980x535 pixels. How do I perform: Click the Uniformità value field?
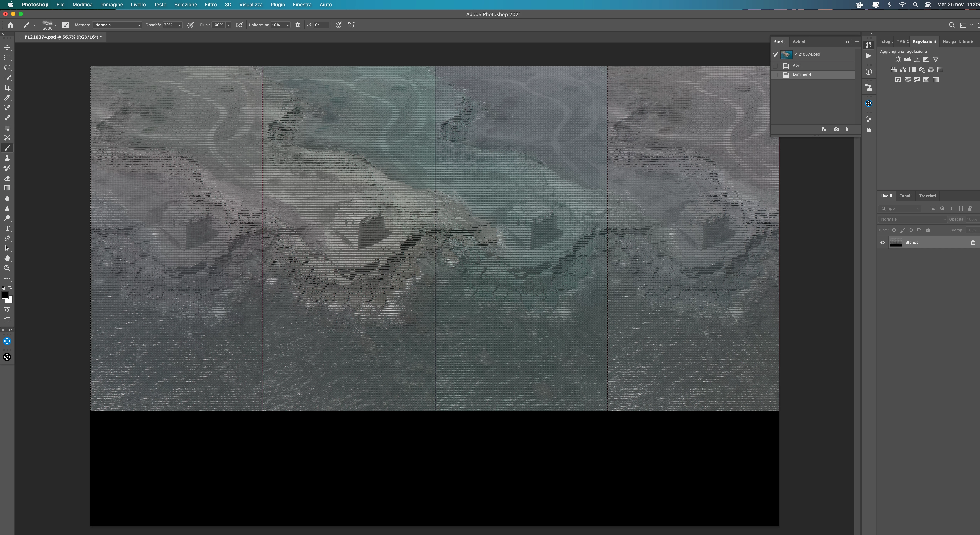pos(277,25)
